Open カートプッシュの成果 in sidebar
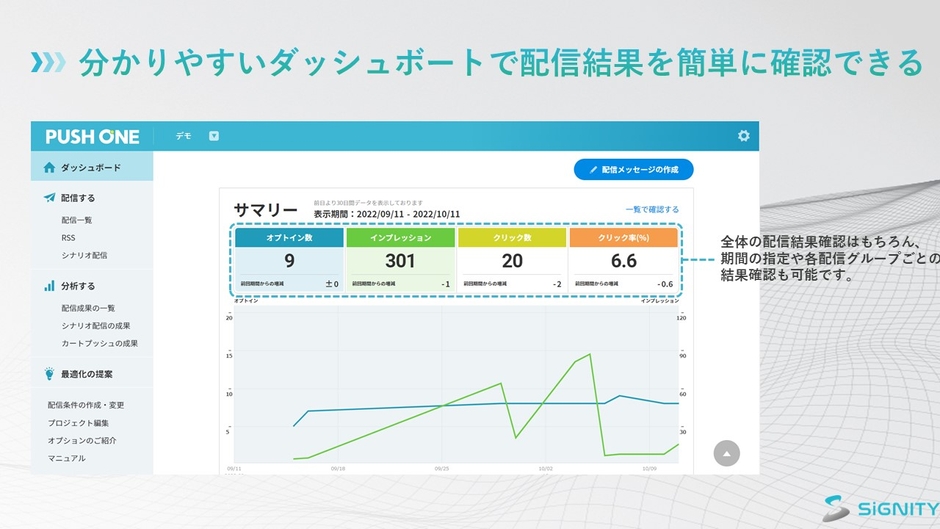Screen dimensions: 940x529 pyautogui.click(x=99, y=343)
